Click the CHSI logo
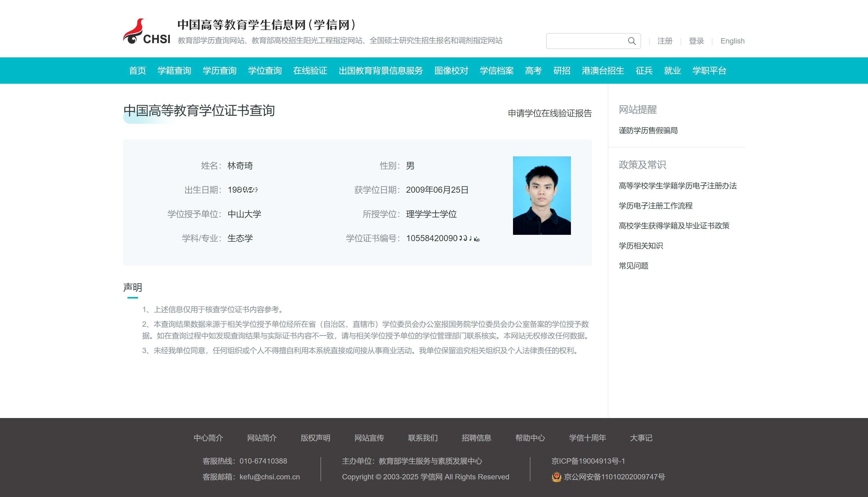Viewport: 868px width, 497px height. point(147,32)
